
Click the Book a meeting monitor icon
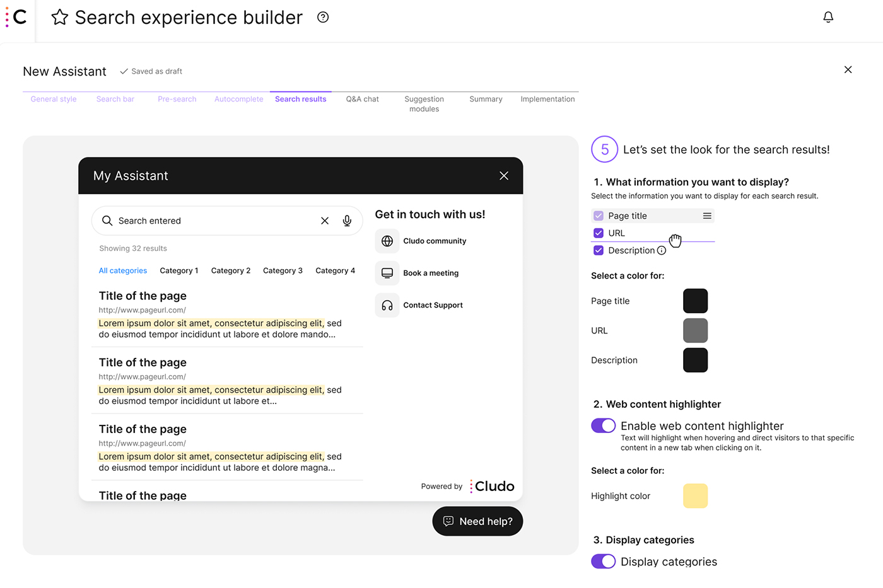click(387, 273)
